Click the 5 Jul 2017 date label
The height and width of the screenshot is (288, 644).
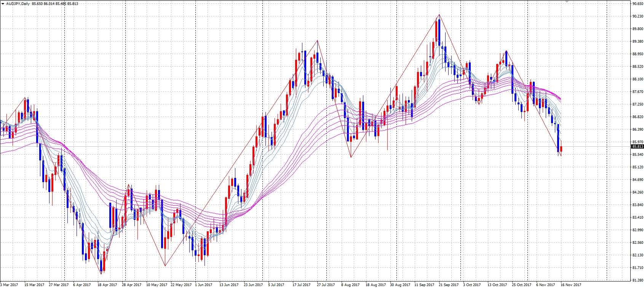tap(276, 285)
